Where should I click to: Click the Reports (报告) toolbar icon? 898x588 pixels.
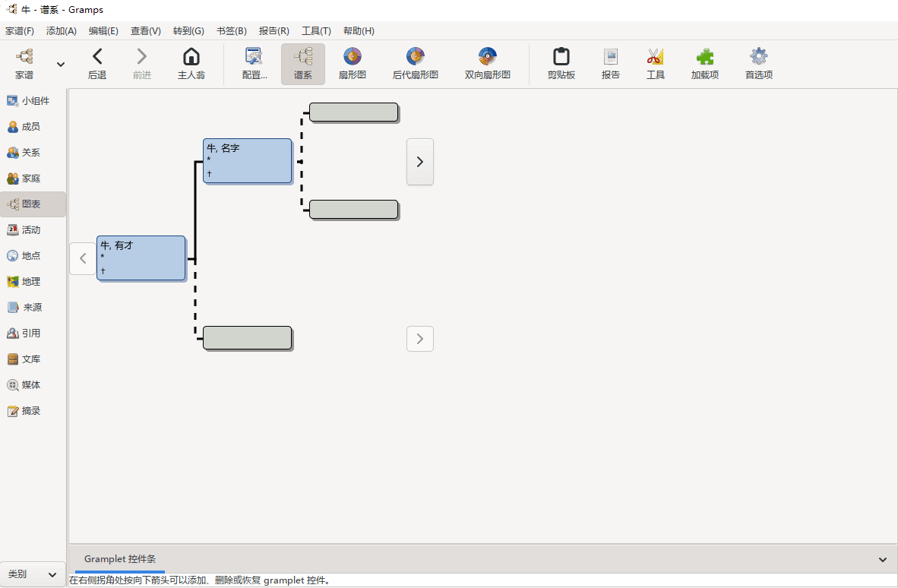(610, 64)
